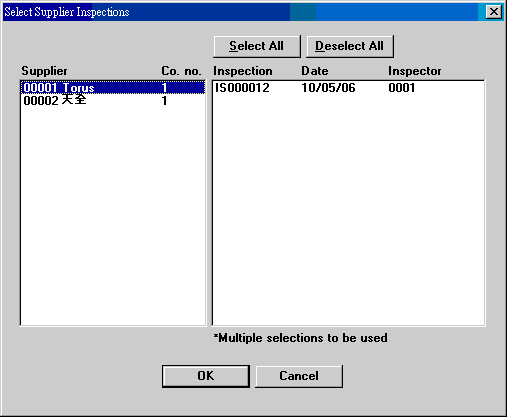Click the Deselect All button

click(350, 46)
